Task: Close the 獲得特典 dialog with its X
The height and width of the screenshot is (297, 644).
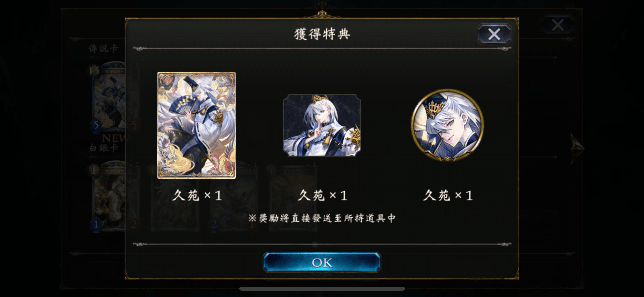Action: click(494, 34)
